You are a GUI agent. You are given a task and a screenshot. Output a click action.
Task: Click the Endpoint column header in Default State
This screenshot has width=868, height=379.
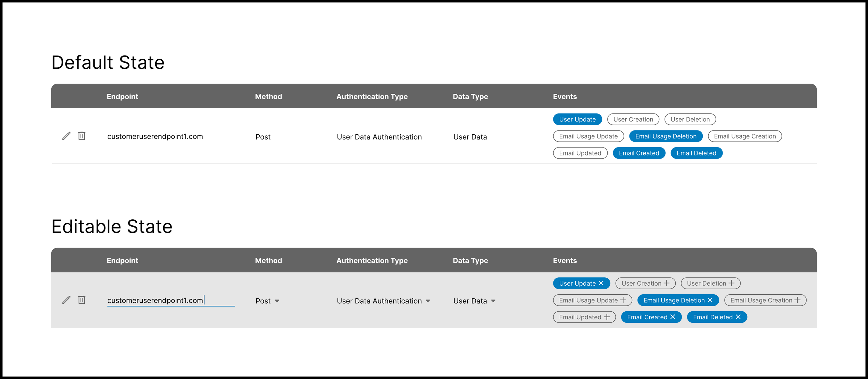coord(122,96)
